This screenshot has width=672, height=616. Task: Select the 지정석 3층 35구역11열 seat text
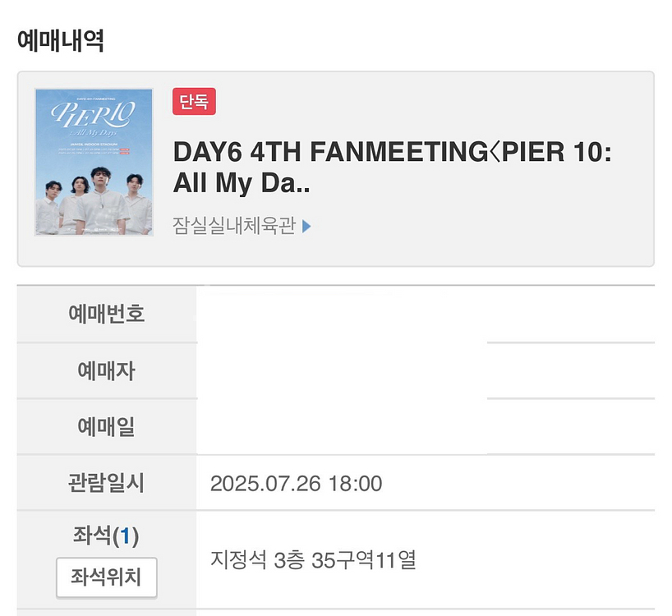[313, 559]
